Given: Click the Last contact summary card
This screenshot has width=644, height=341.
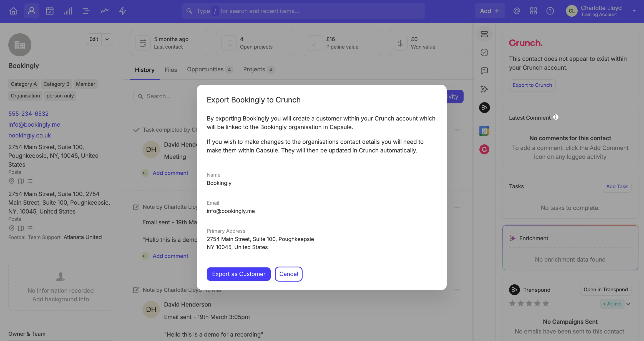Looking at the screenshot, I should pyautogui.click(x=170, y=43).
